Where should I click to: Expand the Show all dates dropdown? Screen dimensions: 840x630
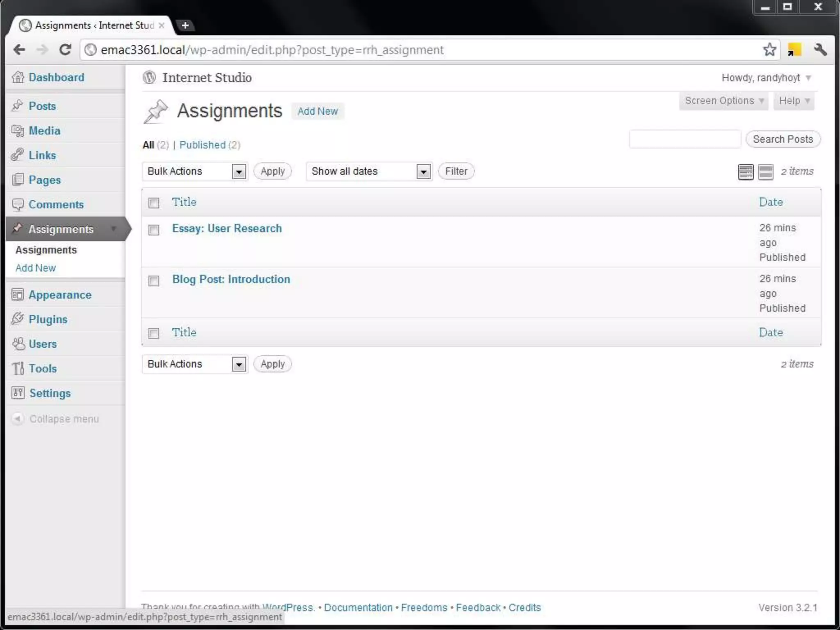(369, 171)
